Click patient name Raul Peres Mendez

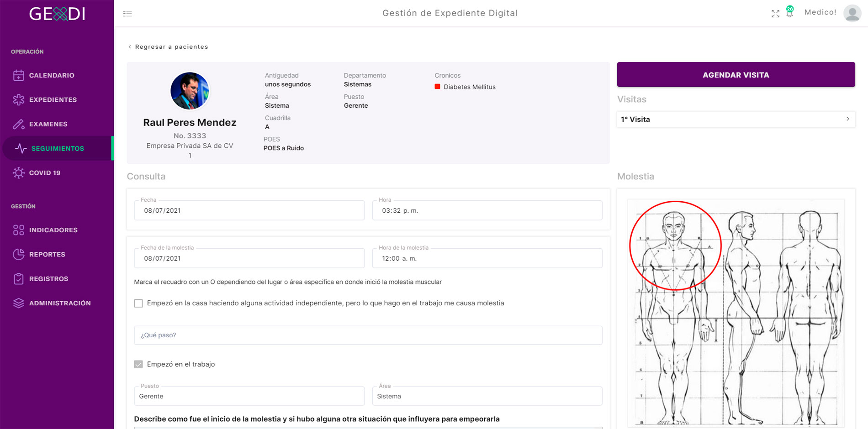click(x=190, y=122)
